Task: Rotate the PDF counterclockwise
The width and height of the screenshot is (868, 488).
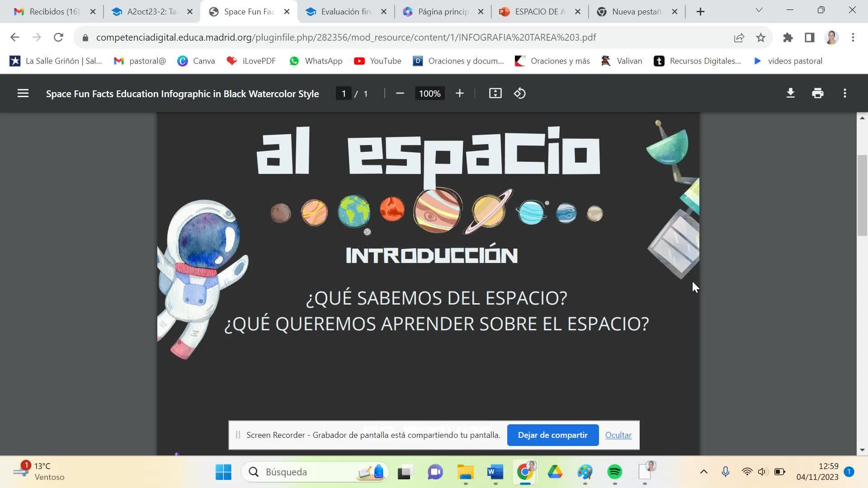Action: click(x=519, y=94)
